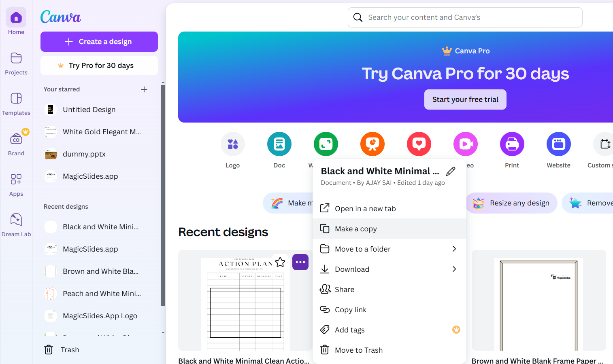613x364 pixels.
Task: Select Share from the menu
Action: point(390,290)
